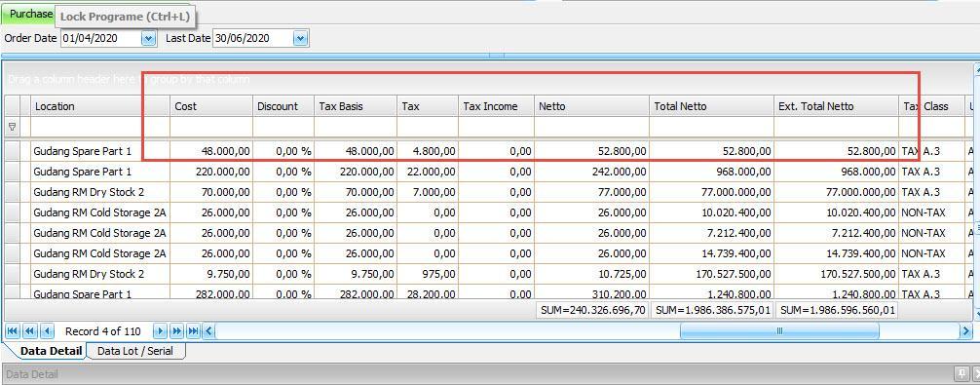Click the Last Date input field

click(x=253, y=39)
